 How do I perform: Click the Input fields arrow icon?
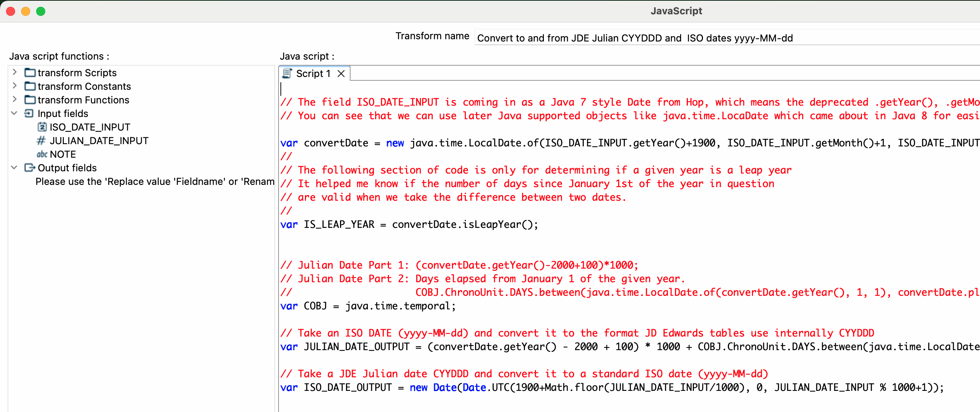pyautogui.click(x=29, y=114)
